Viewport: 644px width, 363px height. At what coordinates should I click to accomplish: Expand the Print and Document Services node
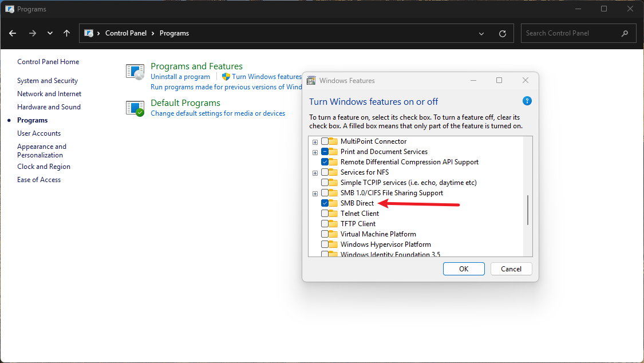(x=315, y=152)
